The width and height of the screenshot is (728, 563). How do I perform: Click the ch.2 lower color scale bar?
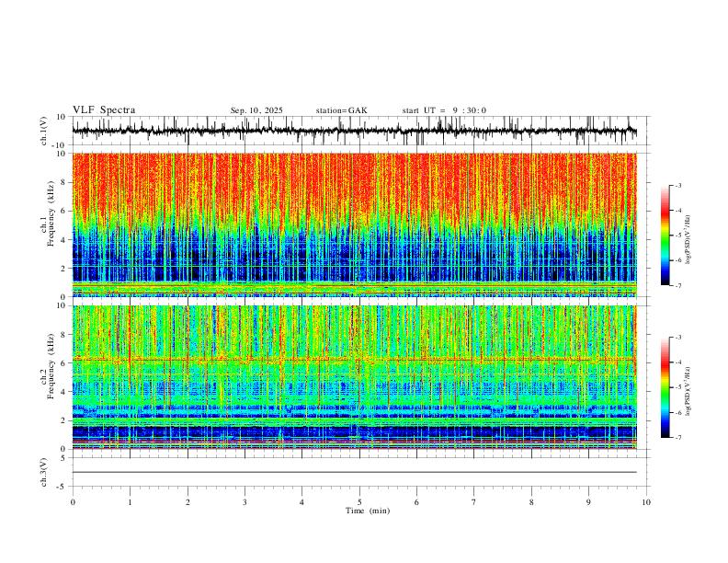pos(665,387)
